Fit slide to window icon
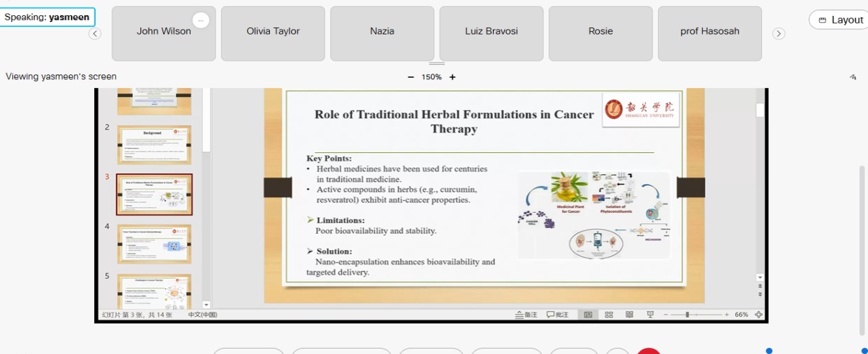This screenshot has height=354, width=868. pyautogui.click(x=759, y=315)
